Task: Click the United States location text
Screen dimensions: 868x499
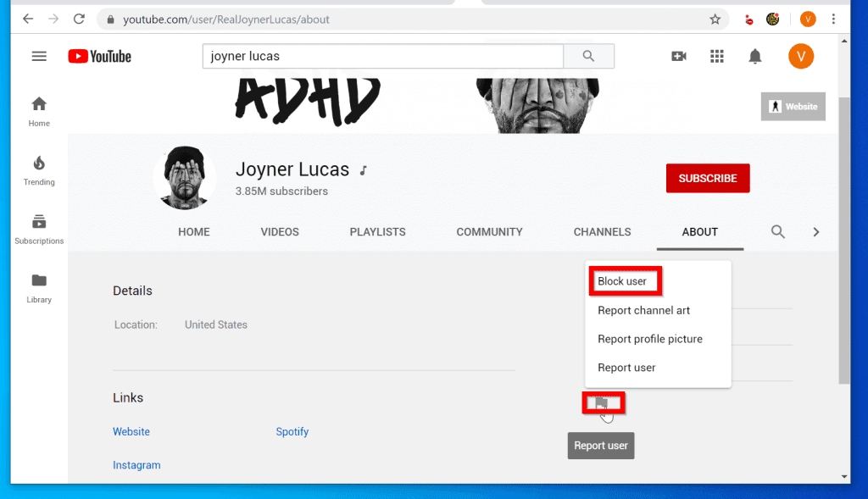Action: [x=216, y=324]
